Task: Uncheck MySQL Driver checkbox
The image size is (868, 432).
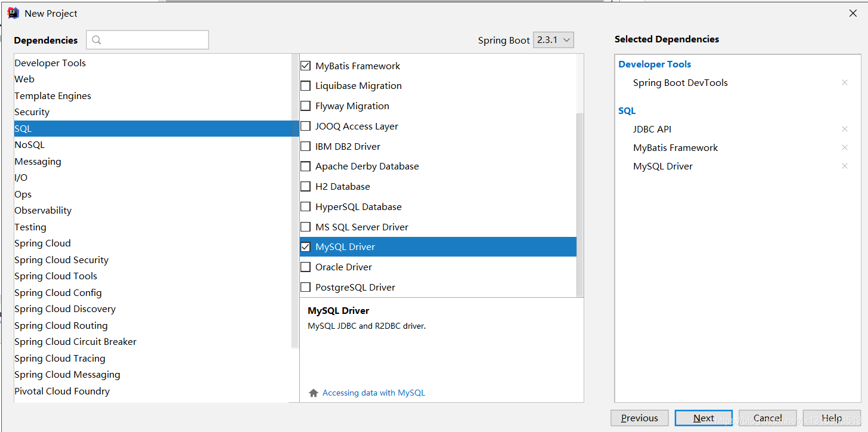Action: click(305, 247)
